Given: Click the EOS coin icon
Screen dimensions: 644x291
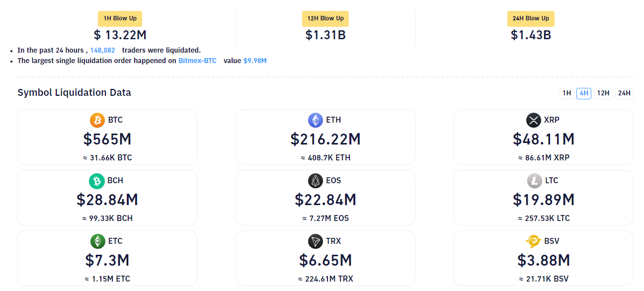Looking at the screenshot, I should pos(316,181).
